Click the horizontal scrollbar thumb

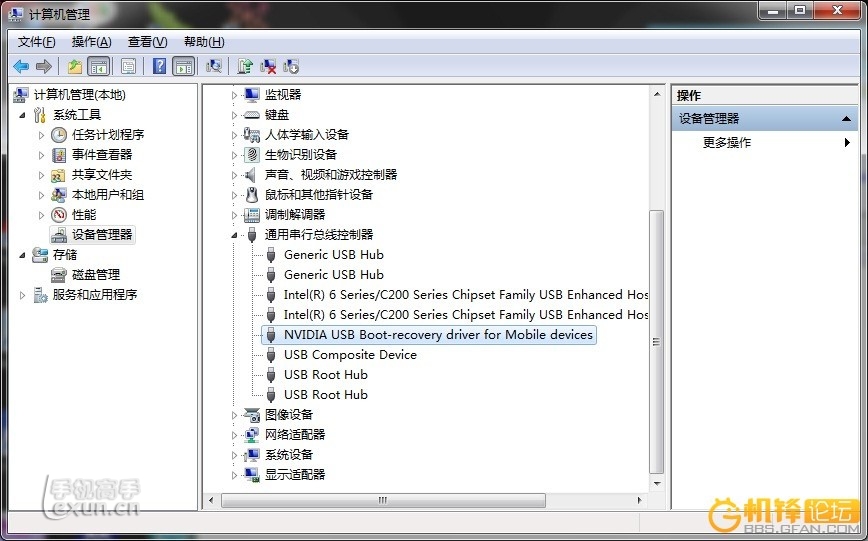[x=383, y=500]
